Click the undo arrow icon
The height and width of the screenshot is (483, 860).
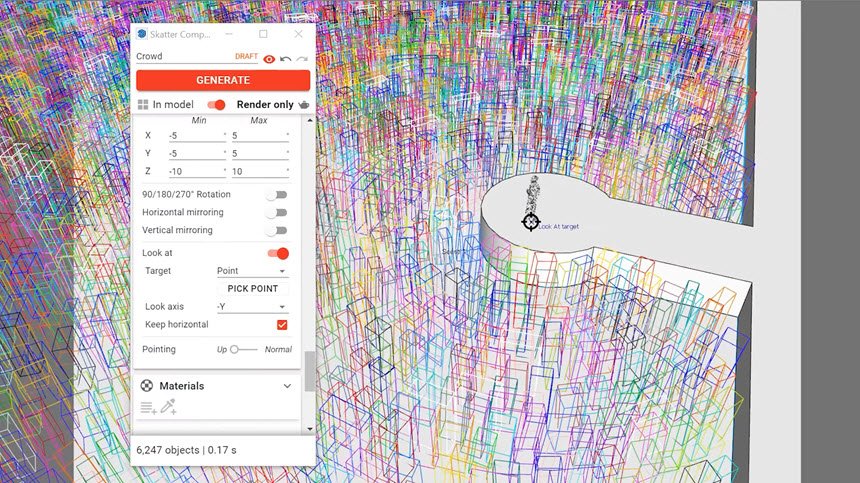click(285, 59)
